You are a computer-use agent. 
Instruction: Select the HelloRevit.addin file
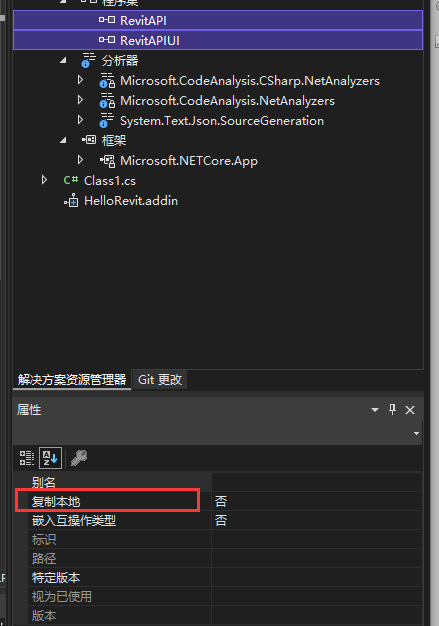(131, 200)
